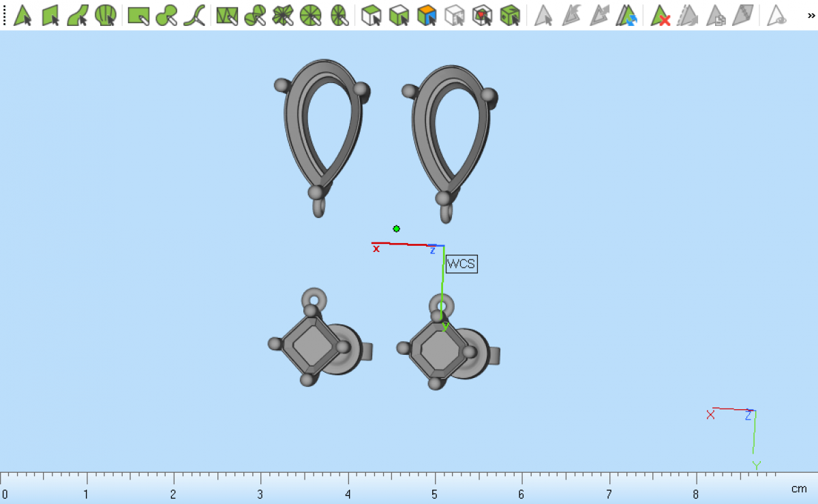Image resolution: width=818 pixels, height=504 pixels.
Task: Click the WCS coordinate system label
Action: (461, 264)
